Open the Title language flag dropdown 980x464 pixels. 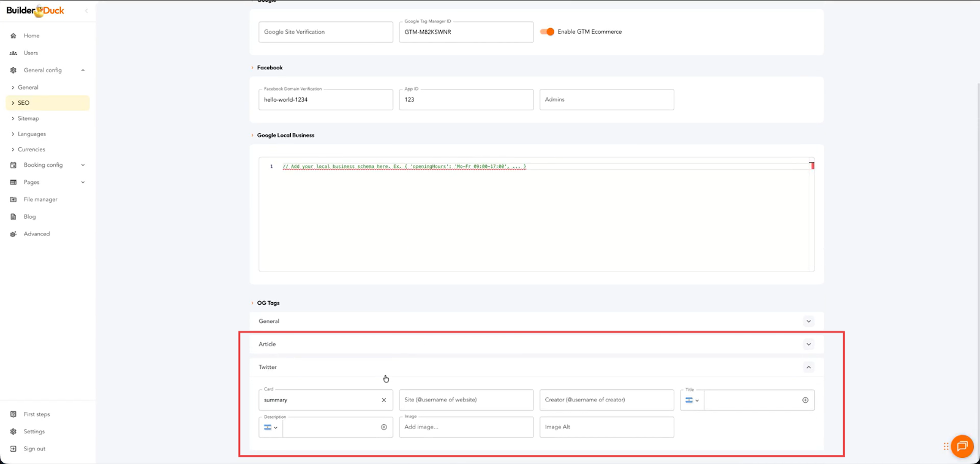pos(692,400)
